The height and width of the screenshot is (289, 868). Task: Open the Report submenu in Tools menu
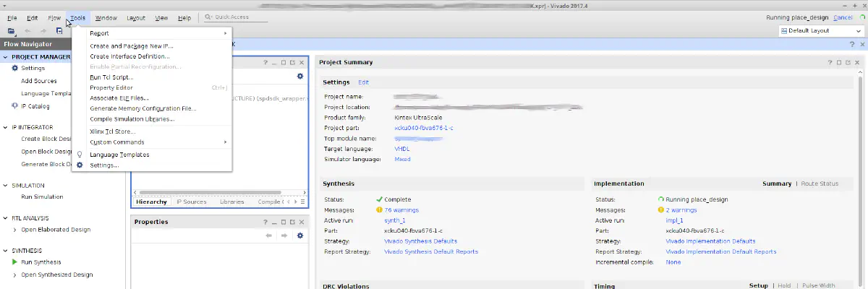click(x=152, y=33)
